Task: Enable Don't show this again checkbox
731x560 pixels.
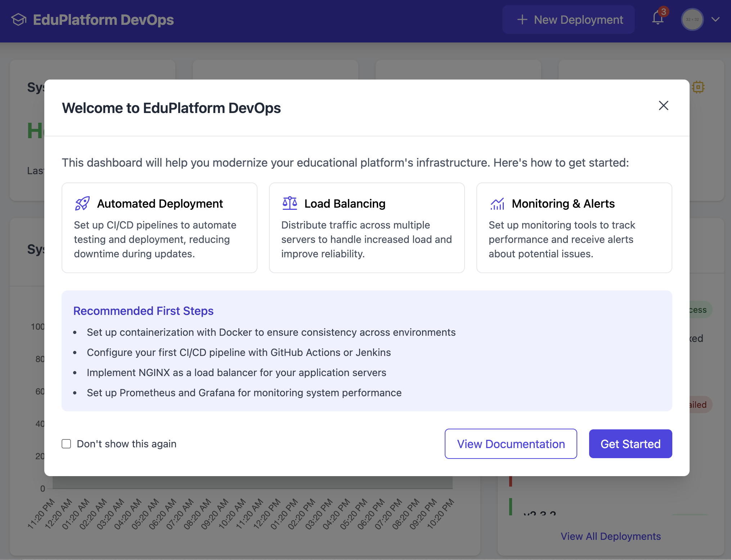Action: tap(66, 444)
